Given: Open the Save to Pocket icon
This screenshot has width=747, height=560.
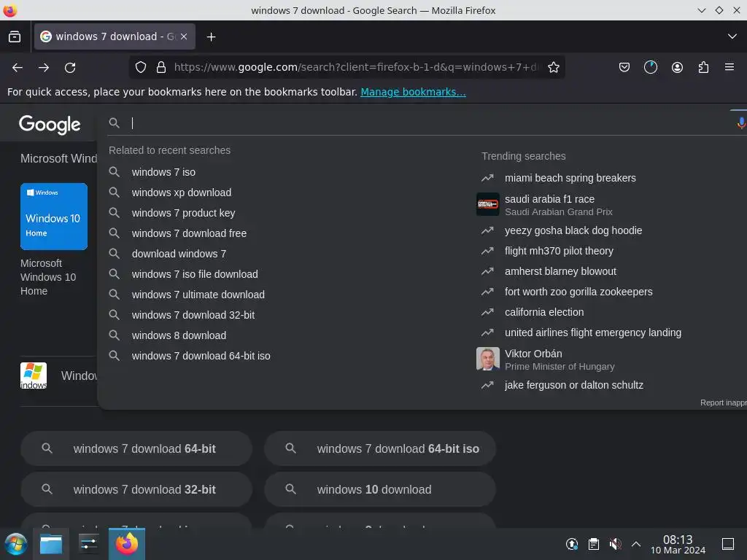Looking at the screenshot, I should [624, 67].
